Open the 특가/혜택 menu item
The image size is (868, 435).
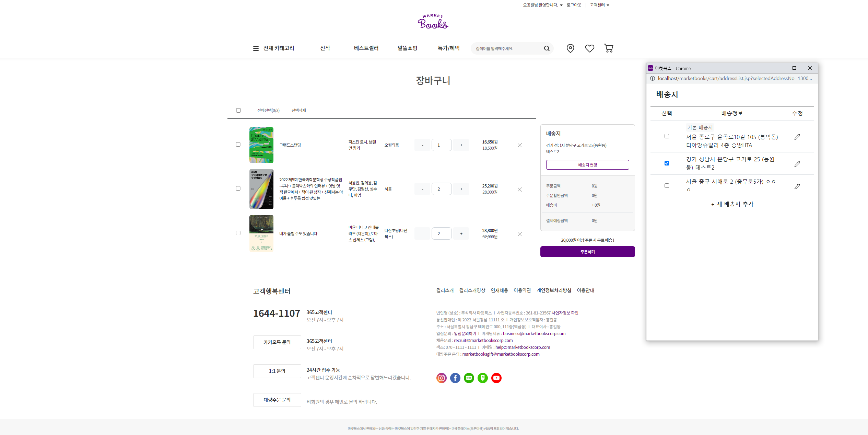click(448, 48)
